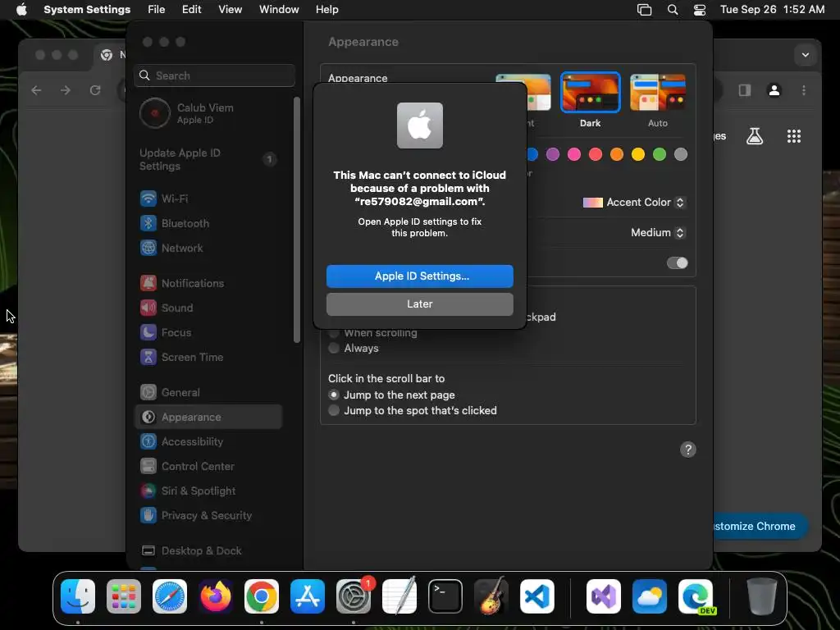Viewport: 840px width, 630px height.
Task: Open Network settings in sidebar
Action: (209, 248)
